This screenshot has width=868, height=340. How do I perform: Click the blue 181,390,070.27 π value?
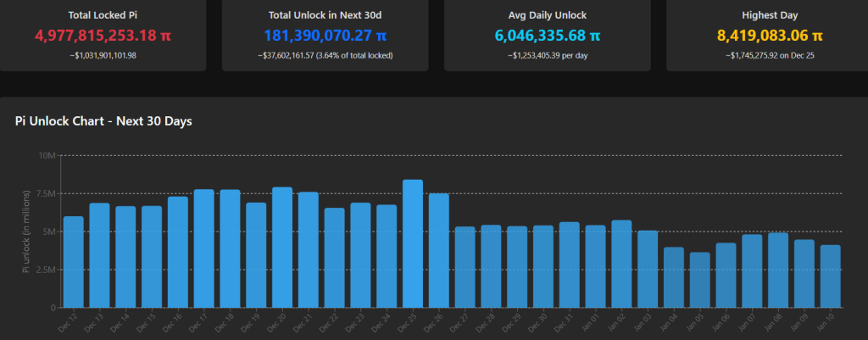pyautogui.click(x=325, y=36)
